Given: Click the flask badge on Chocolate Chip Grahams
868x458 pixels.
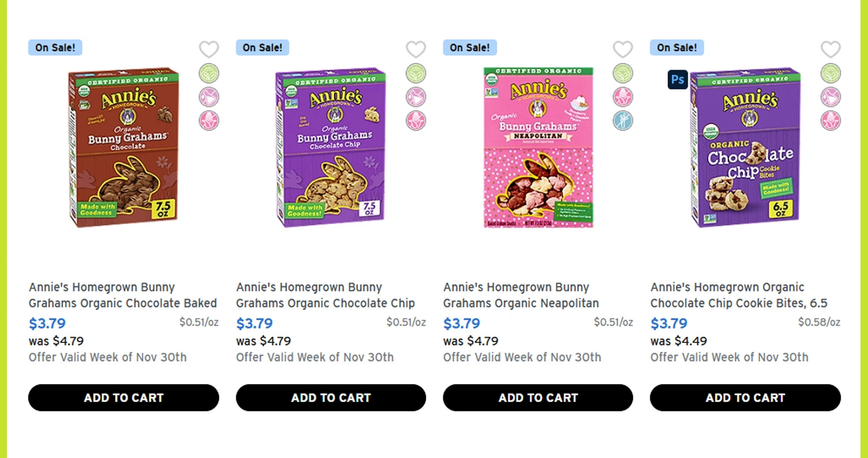Looking at the screenshot, I should (416, 97).
